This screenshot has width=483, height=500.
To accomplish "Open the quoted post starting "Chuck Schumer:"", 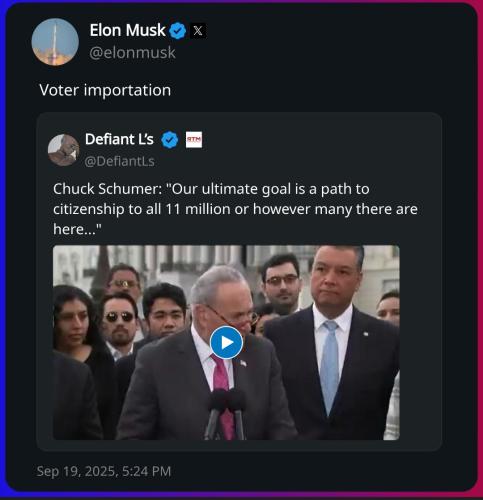I will point(239,282).
